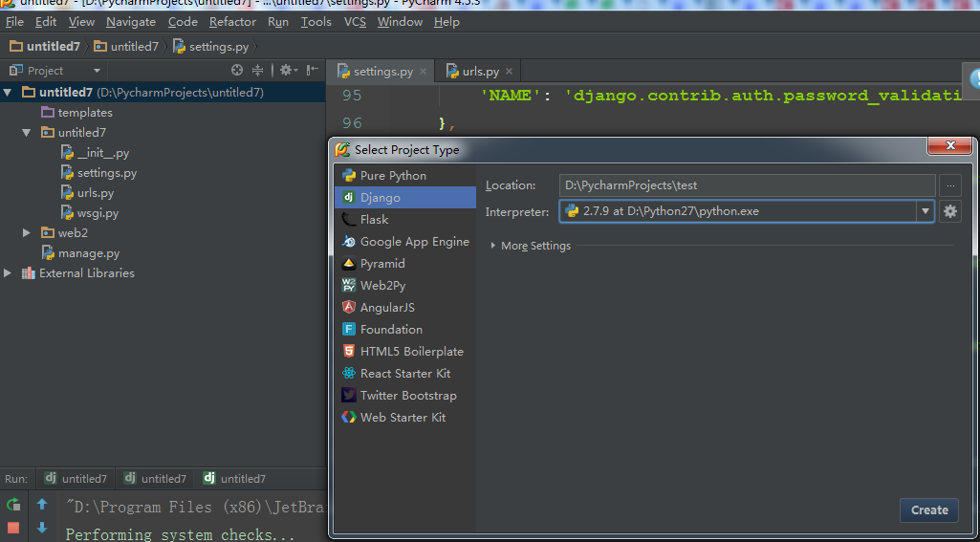Pick the Web2Py project type

pos(405,285)
